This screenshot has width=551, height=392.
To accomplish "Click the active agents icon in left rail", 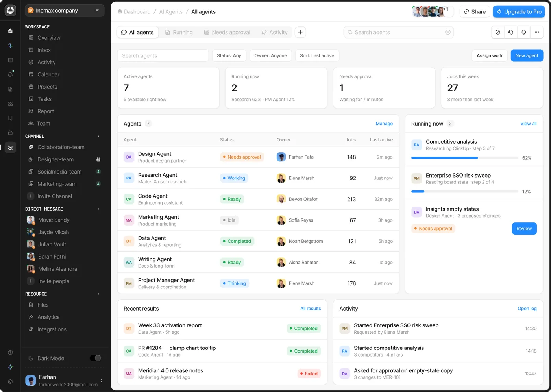I will pyautogui.click(x=10, y=148).
